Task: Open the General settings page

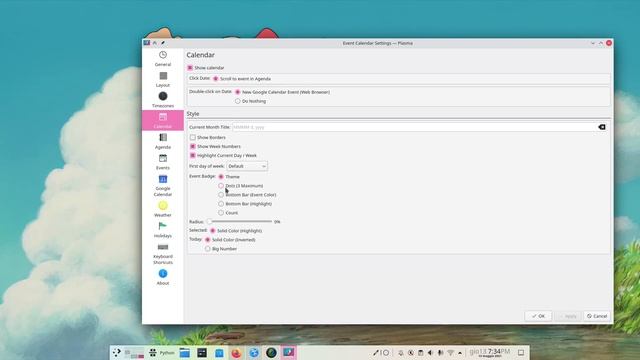Action: point(163,58)
